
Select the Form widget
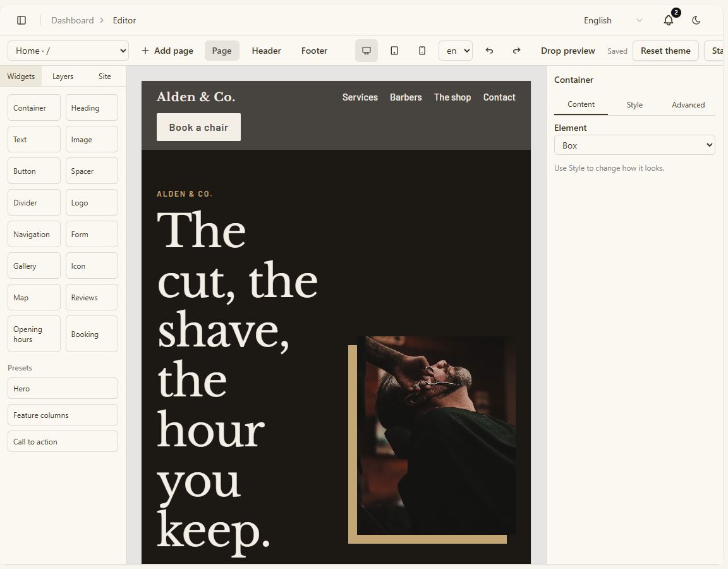pyautogui.click(x=92, y=234)
